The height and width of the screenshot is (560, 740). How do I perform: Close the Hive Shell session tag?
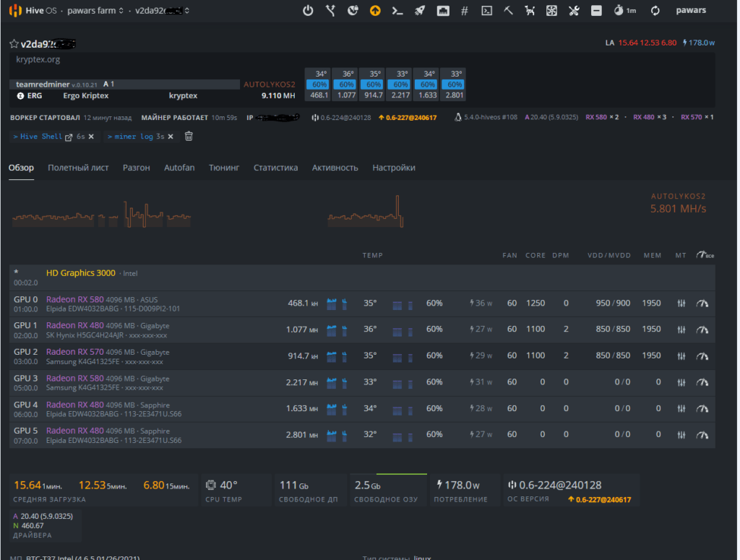pos(91,137)
